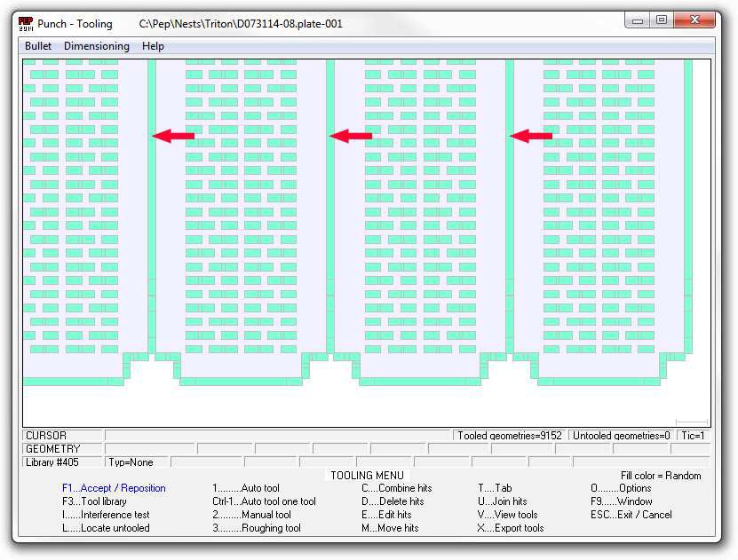Screen dimensions: 738x560
Task: Select Auto tool one tool command
Action: [x=264, y=501]
